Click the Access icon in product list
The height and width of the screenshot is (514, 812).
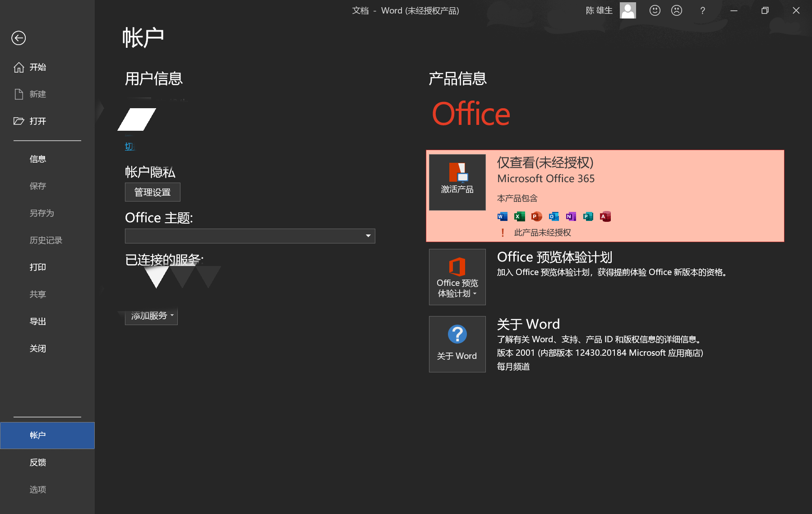point(605,216)
